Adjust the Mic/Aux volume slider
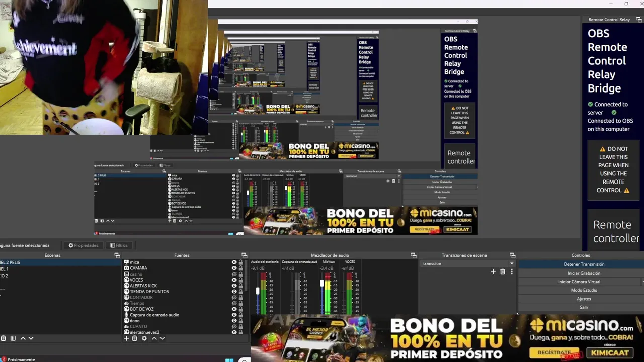The image size is (644, 362). coord(322,284)
